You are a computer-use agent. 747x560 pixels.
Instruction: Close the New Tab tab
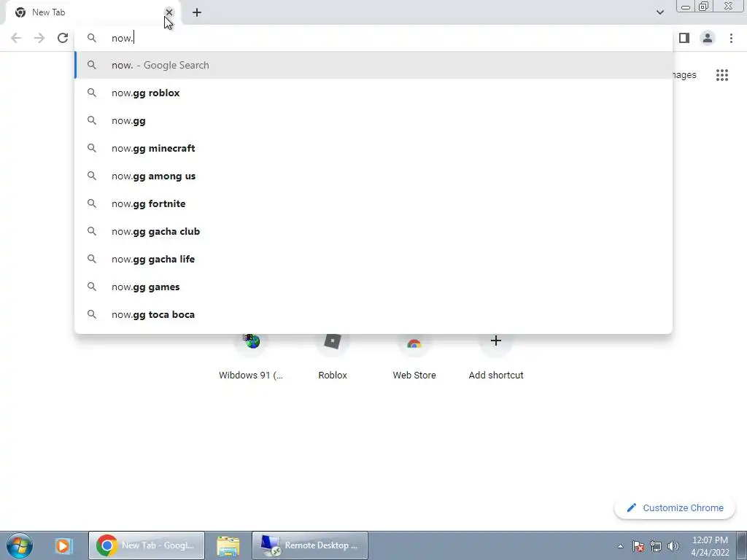click(169, 12)
